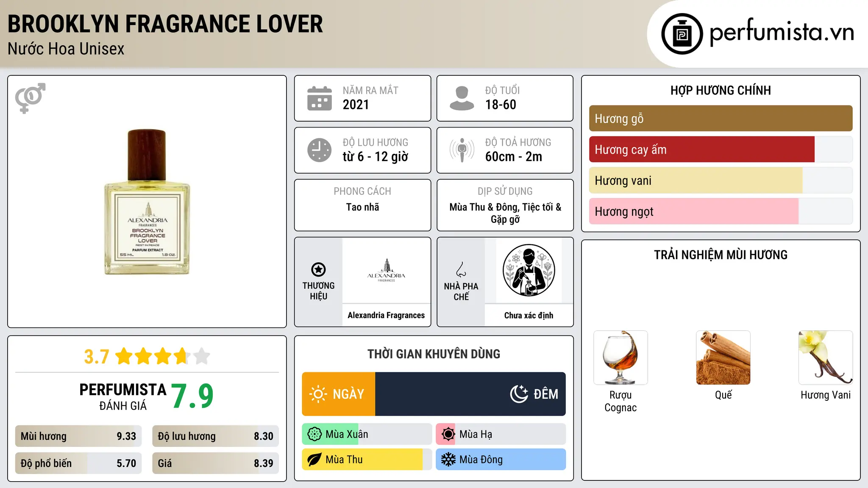This screenshot has width=868, height=488.
Task: Click the Mùa Hạ season bar
Action: coord(501,434)
